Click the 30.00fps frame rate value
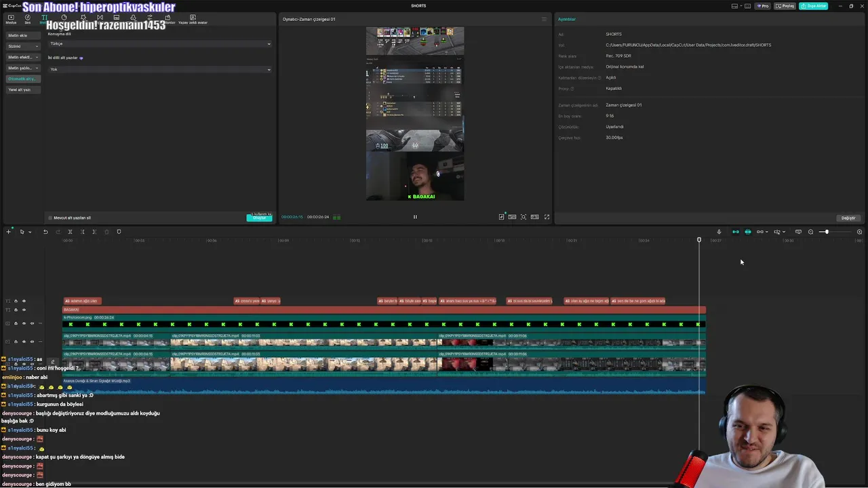The height and width of the screenshot is (488, 868). (x=614, y=138)
